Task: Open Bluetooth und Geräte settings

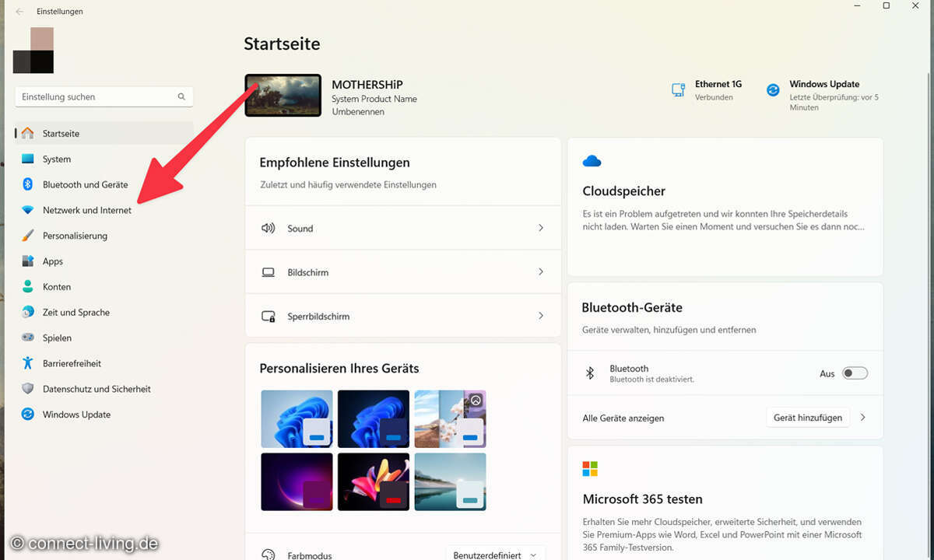Action: tap(104, 184)
